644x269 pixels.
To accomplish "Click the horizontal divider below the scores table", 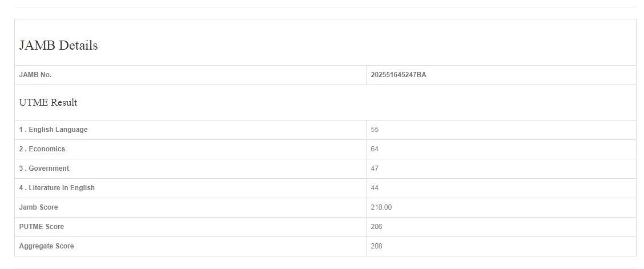I will (x=325, y=268).
